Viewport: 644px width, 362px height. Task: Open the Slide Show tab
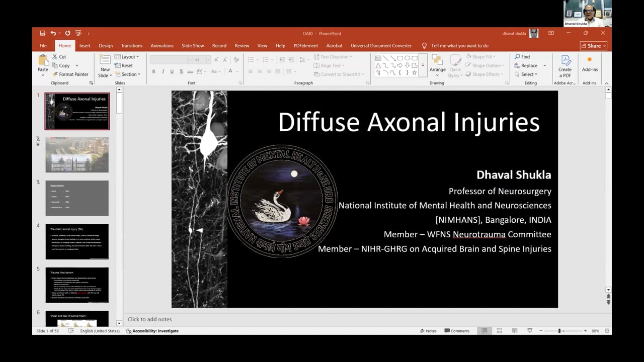coord(193,46)
